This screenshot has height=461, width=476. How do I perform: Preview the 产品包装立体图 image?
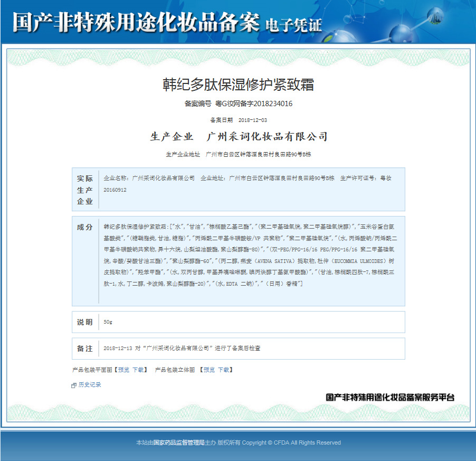[209, 370]
